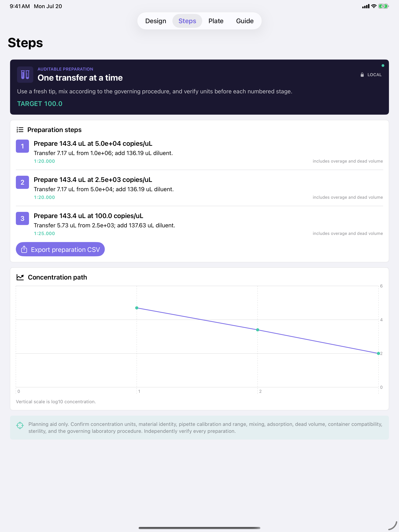The width and height of the screenshot is (399, 532).
Task: Tap the battery icon in status bar
Action: coord(383,6)
